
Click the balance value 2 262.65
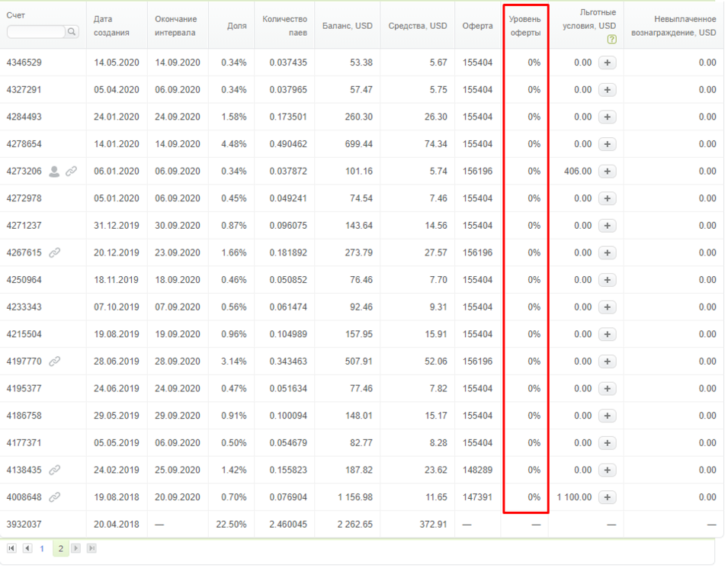coord(355,525)
